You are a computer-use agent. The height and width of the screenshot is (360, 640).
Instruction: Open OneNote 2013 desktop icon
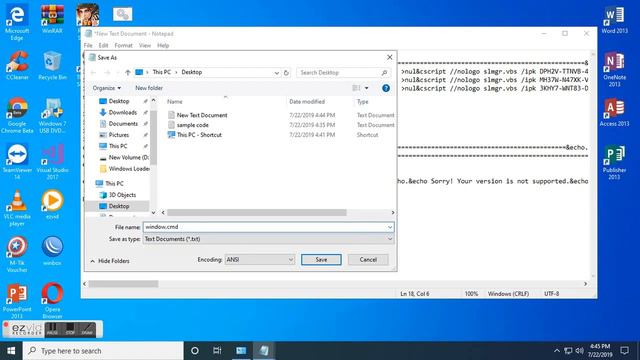(614, 69)
